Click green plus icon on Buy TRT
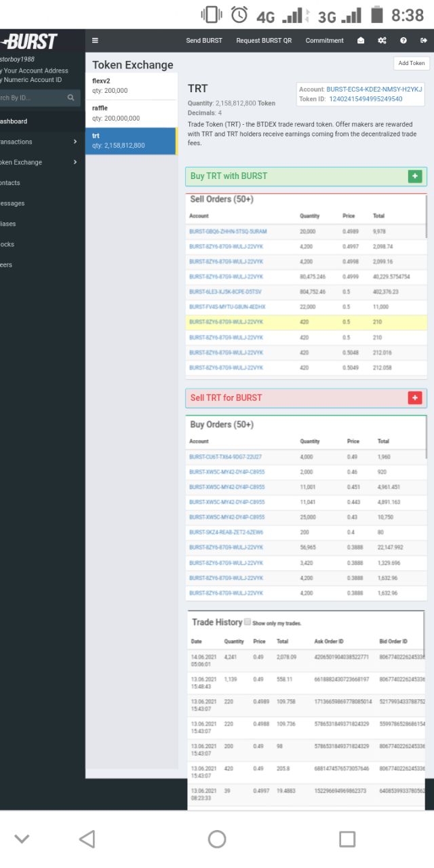 coord(415,176)
